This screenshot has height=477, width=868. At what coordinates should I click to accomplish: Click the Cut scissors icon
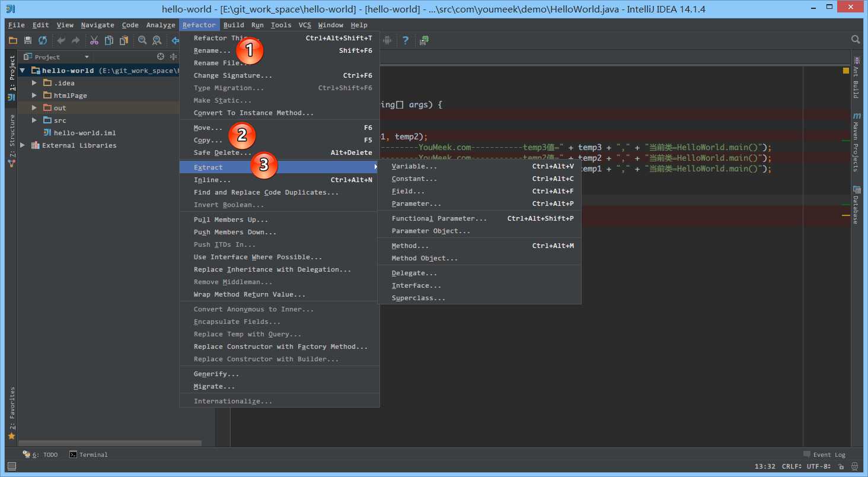point(94,40)
